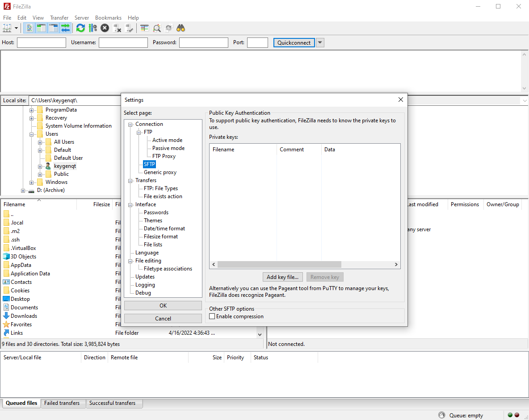Toggle remote directory tree icon

point(53,28)
